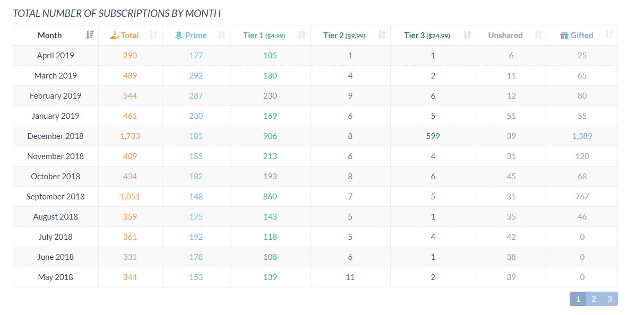Click the sort arrows beside Unshared
Image resolution: width=644 pixels, height=315 pixels.
point(538,35)
